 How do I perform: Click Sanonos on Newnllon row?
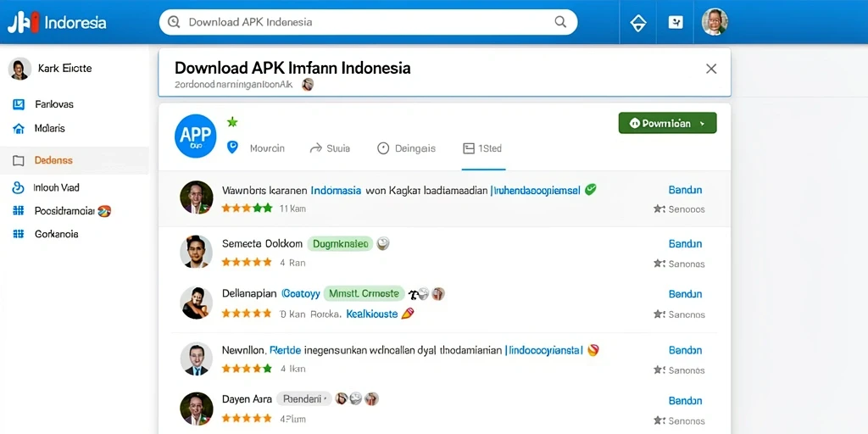679,370
